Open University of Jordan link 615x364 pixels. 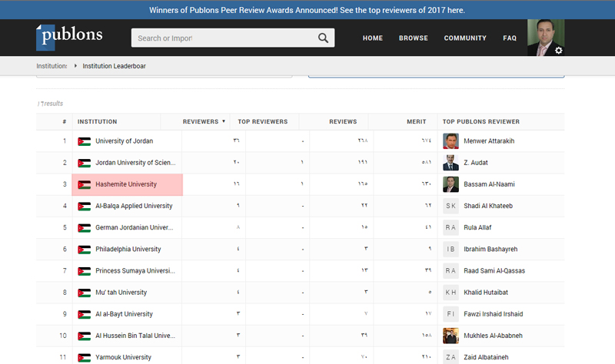point(125,141)
